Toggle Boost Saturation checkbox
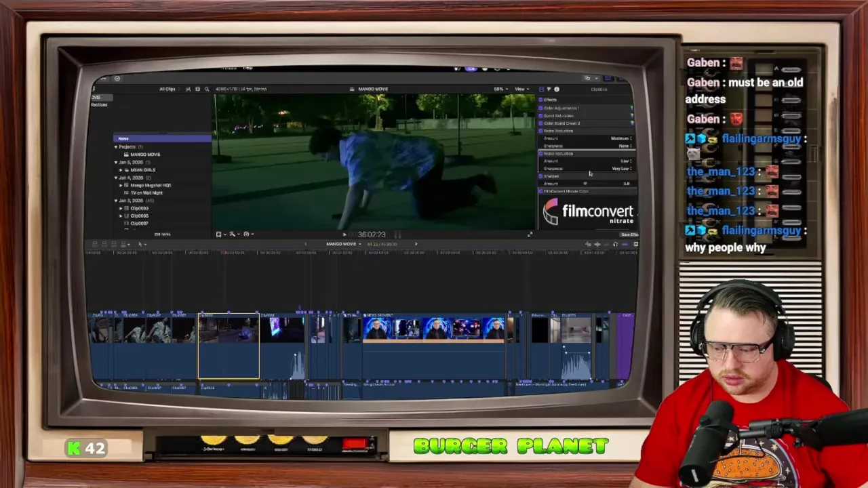The width and height of the screenshot is (868, 488). click(540, 116)
